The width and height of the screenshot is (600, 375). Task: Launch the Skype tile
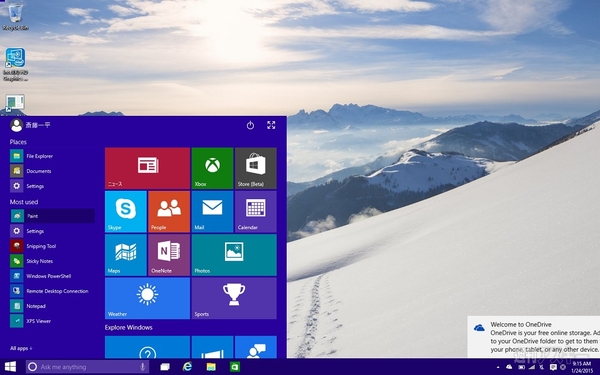tap(126, 212)
